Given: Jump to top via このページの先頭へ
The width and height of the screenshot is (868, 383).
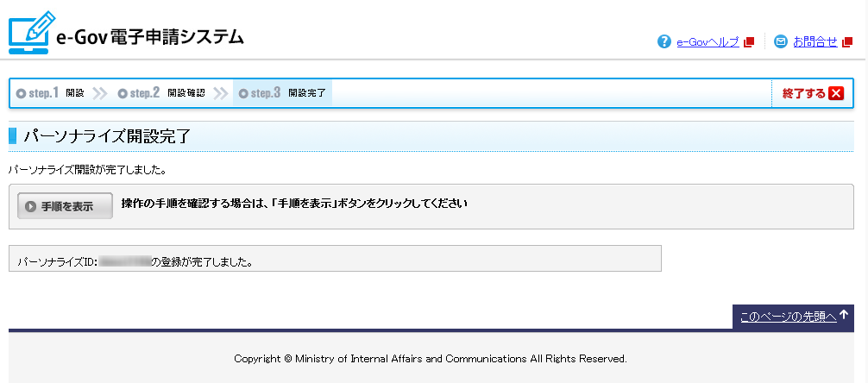Looking at the screenshot, I should (x=789, y=317).
